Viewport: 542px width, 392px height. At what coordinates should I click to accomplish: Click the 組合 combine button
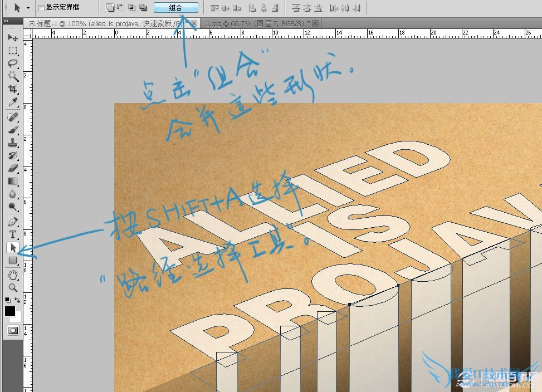click(x=176, y=8)
